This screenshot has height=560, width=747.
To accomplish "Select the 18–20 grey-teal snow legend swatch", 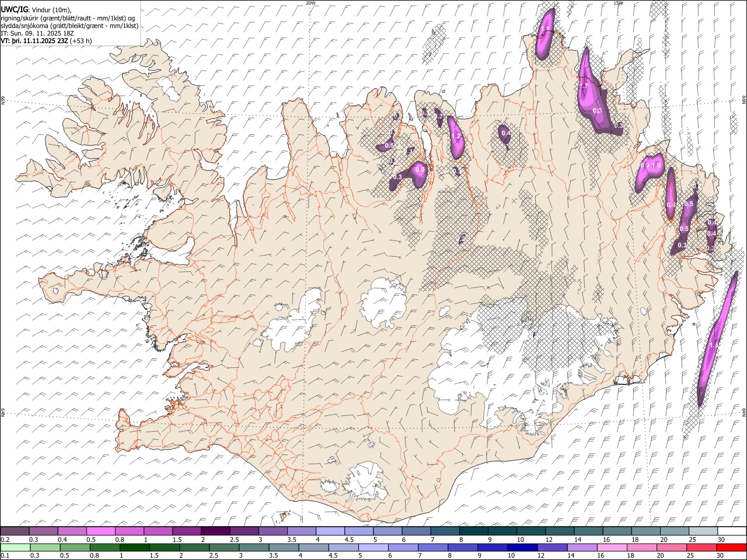I will pos(645,531).
